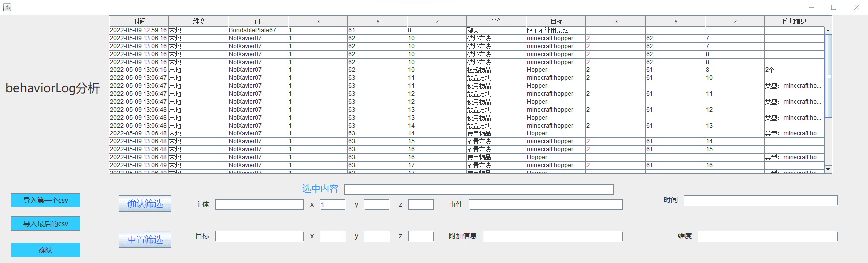Click 确认筛选 button
The width and height of the screenshot is (868, 263).
(145, 203)
